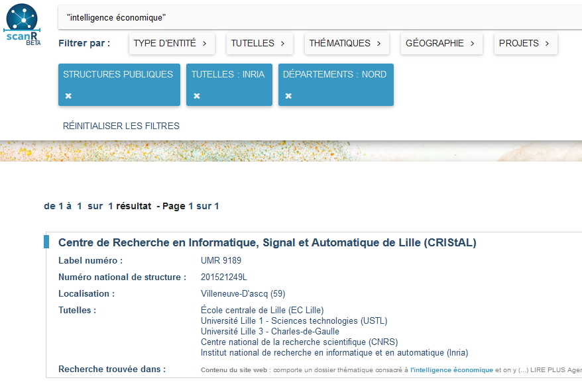Click the "Page 1 sur 1" indicator
The height and width of the screenshot is (392, 582).
click(x=190, y=206)
